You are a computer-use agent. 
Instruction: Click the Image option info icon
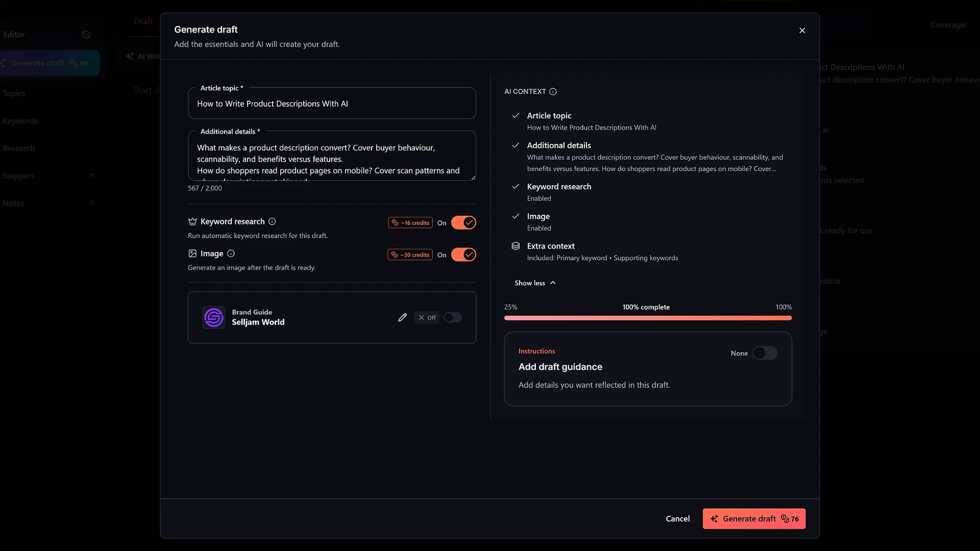[x=231, y=254]
